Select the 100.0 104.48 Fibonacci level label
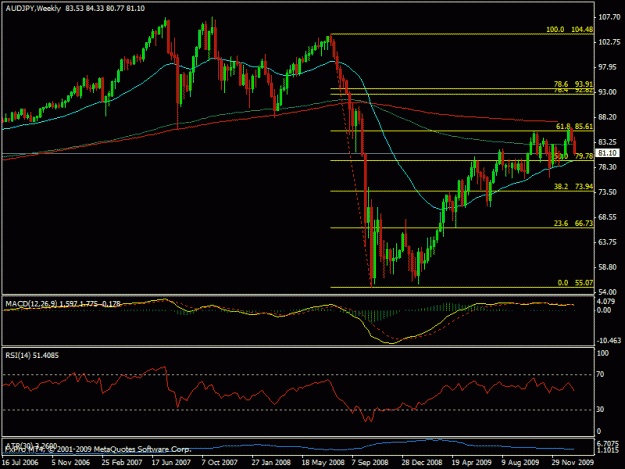Image resolution: width=625 pixels, height=469 pixels. [569, 29]
